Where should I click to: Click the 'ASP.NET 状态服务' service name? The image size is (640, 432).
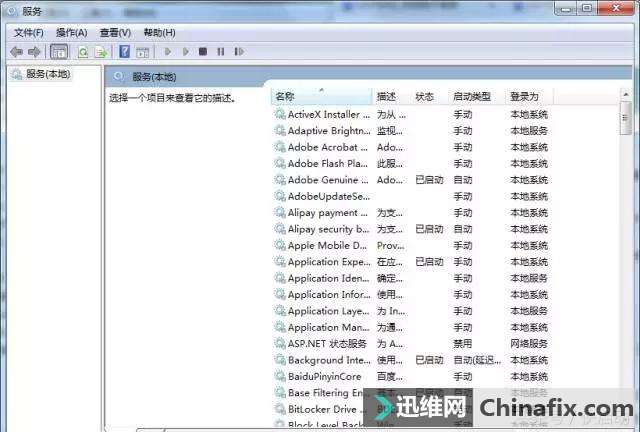[327, 343]
